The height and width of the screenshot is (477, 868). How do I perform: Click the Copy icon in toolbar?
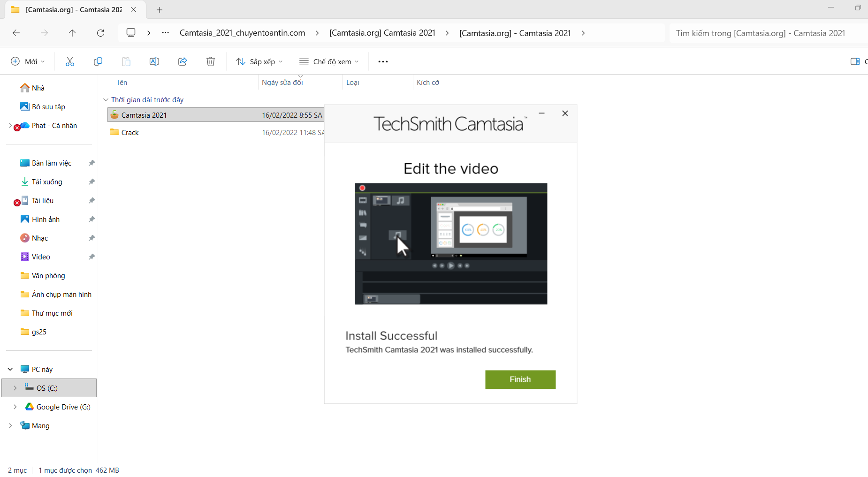click(98, 61)
